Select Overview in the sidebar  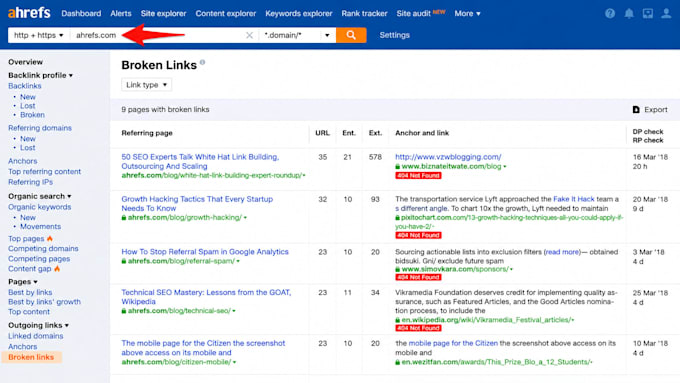click(25, 62)
